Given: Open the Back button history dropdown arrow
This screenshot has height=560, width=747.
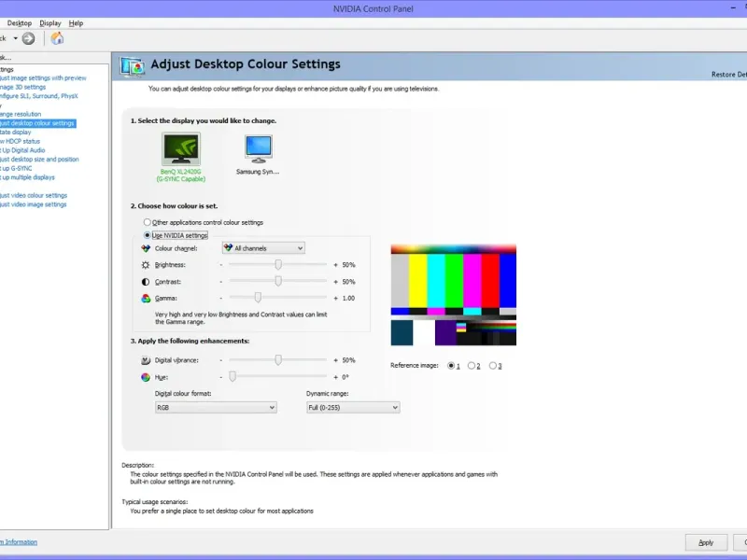Looking at the screenshot, I should (15, 38).
